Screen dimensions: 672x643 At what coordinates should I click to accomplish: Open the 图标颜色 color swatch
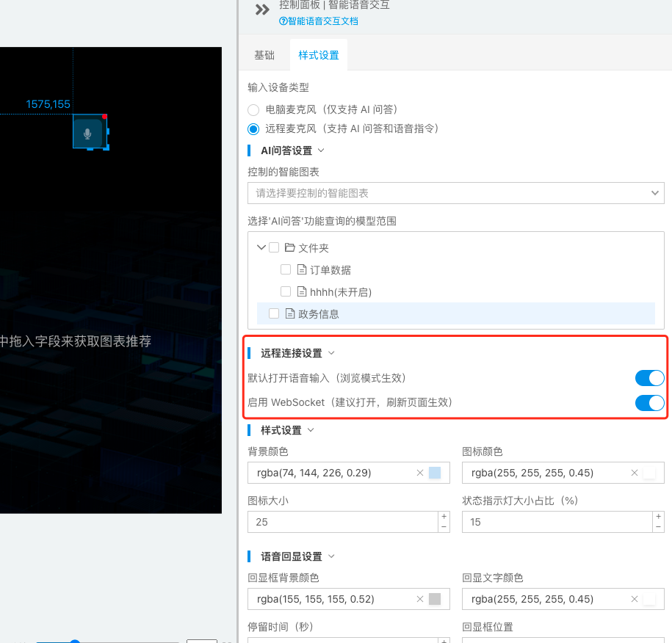pos(649,473)
